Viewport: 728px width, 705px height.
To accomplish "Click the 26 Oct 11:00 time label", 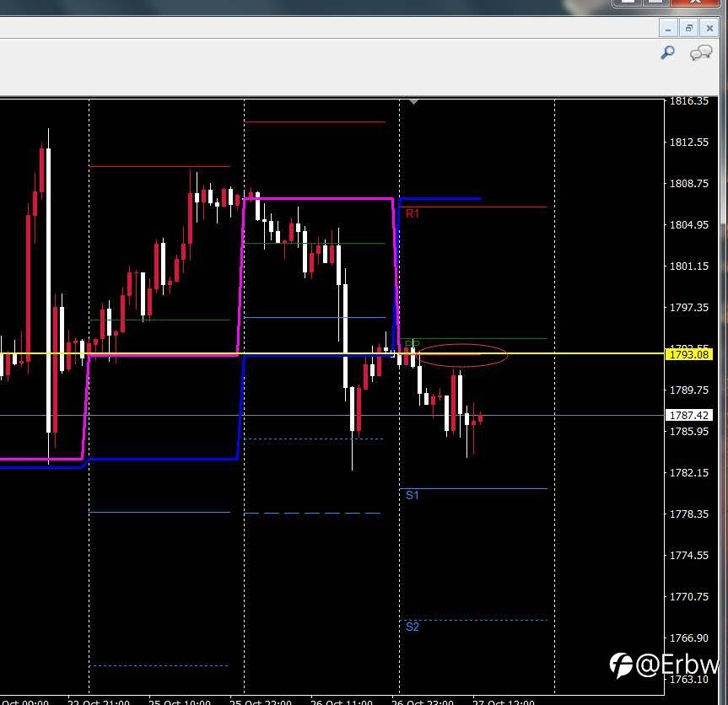I will coord(342,702).
